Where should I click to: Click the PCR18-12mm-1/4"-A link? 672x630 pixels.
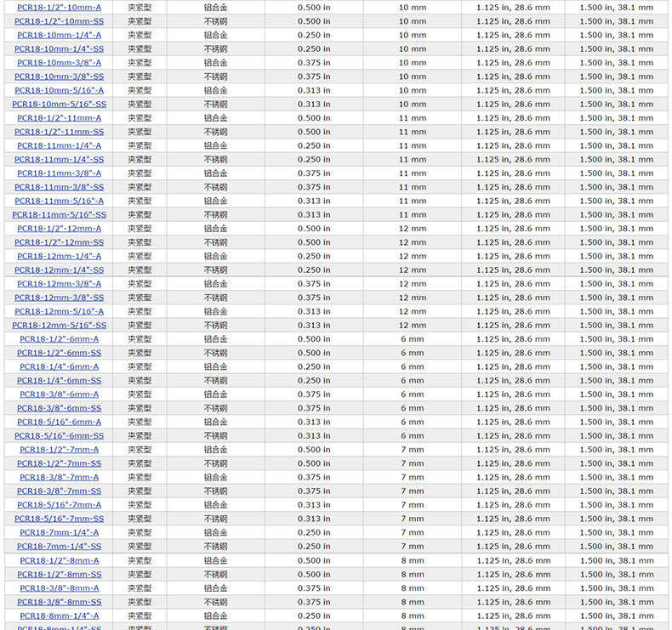(59, 256)
